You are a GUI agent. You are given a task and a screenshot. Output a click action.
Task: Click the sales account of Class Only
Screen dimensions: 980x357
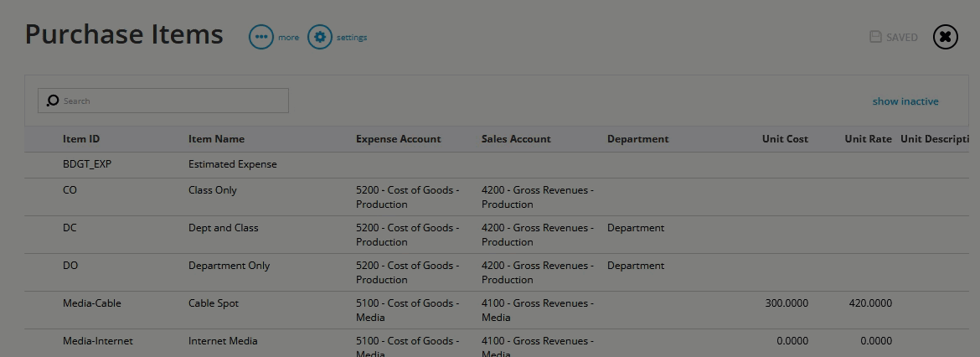tap(538, 197)
